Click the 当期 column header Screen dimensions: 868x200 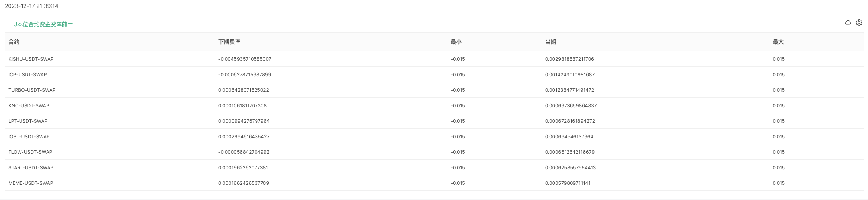[x=550, y=42]
